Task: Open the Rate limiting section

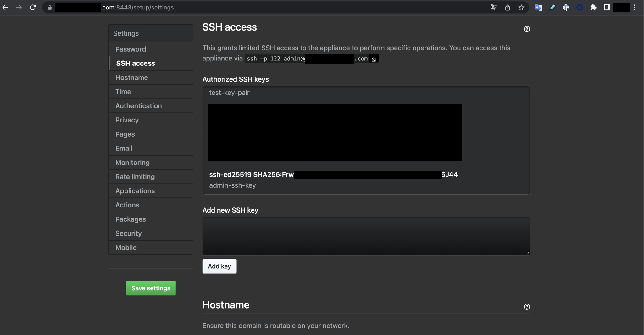Action: [135, 177]
